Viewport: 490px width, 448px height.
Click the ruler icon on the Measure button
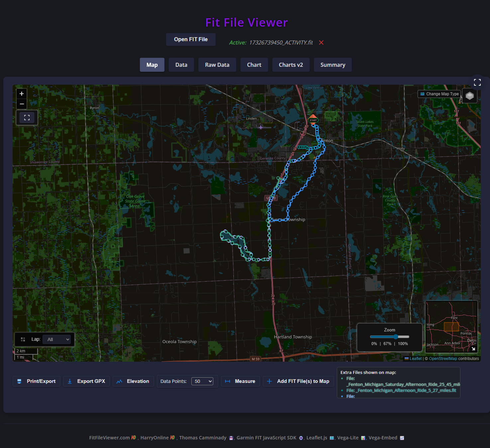(x=228, y=381)
